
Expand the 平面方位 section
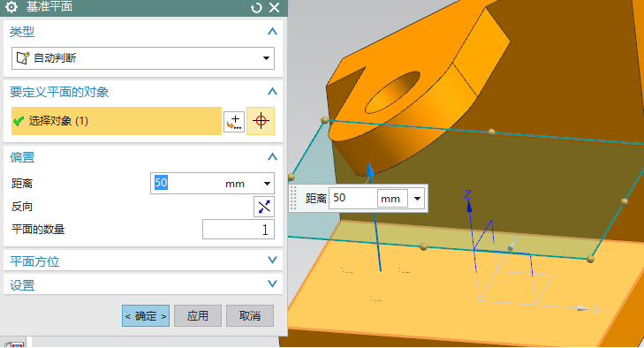click(x=272, y=260)
